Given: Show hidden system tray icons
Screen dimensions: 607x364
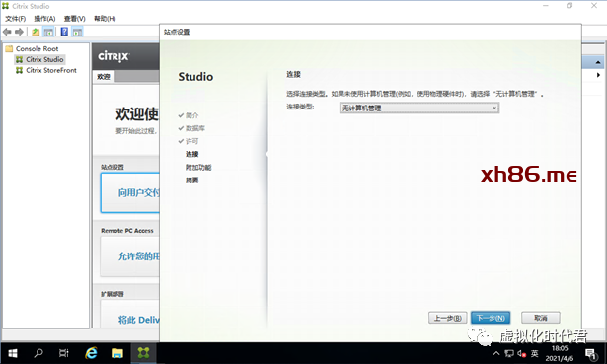Looking at the screenshot, I should click(496, 353).
